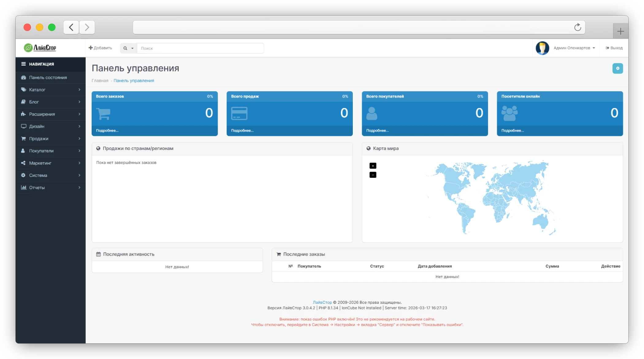Image resolution: width=644 pixels, height=359 pixels.
Task: Click the person icon in Всего покупателей
Action: coord(372,113)
